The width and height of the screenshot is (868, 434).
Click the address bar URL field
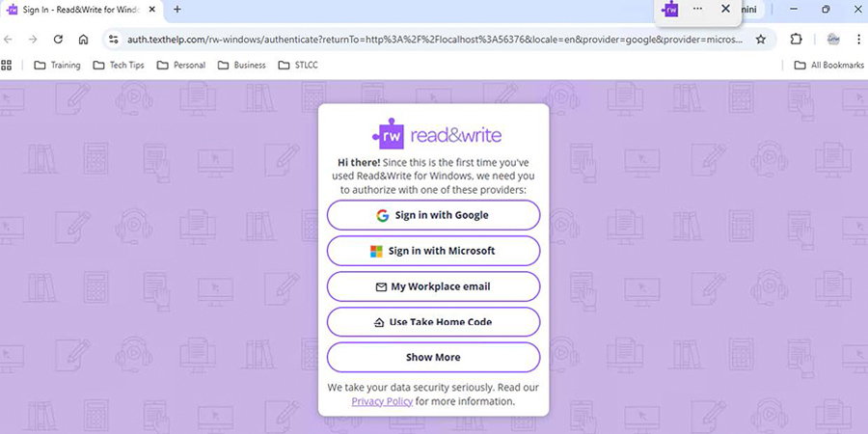(434, 40)
